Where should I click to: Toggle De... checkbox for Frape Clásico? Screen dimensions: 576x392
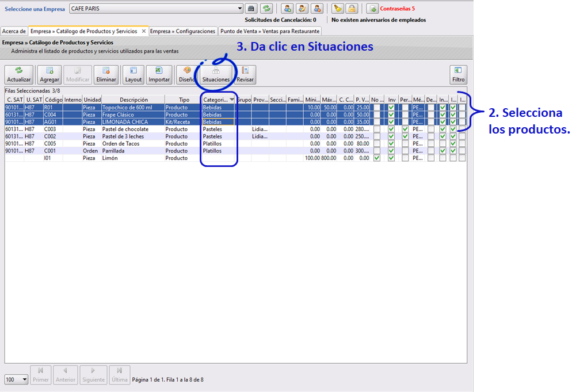431,115
